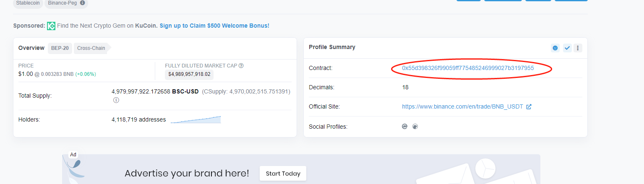Open the contract address link

click(x=468, y=68)
